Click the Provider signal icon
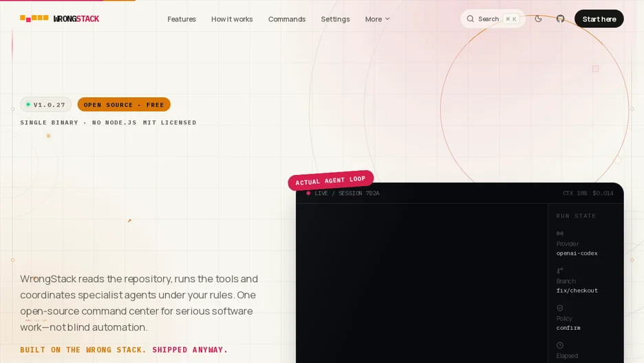This screenshot has height=363, width=644. (560, 233)
